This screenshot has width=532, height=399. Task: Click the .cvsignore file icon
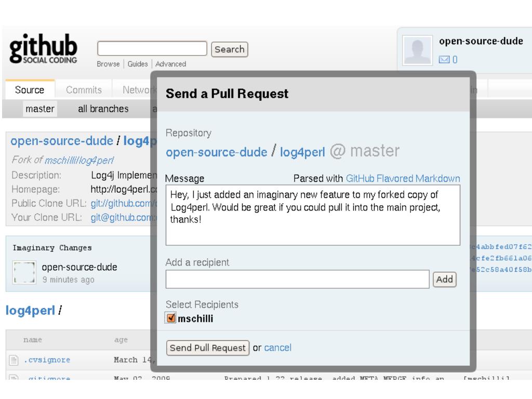pos(14,360)
